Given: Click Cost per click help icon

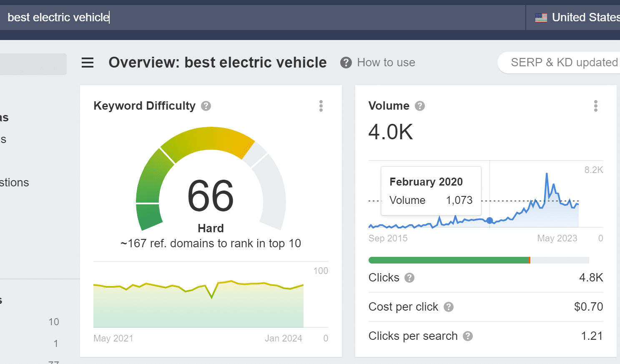Looking at the screenshot, I should coord(449,307).
